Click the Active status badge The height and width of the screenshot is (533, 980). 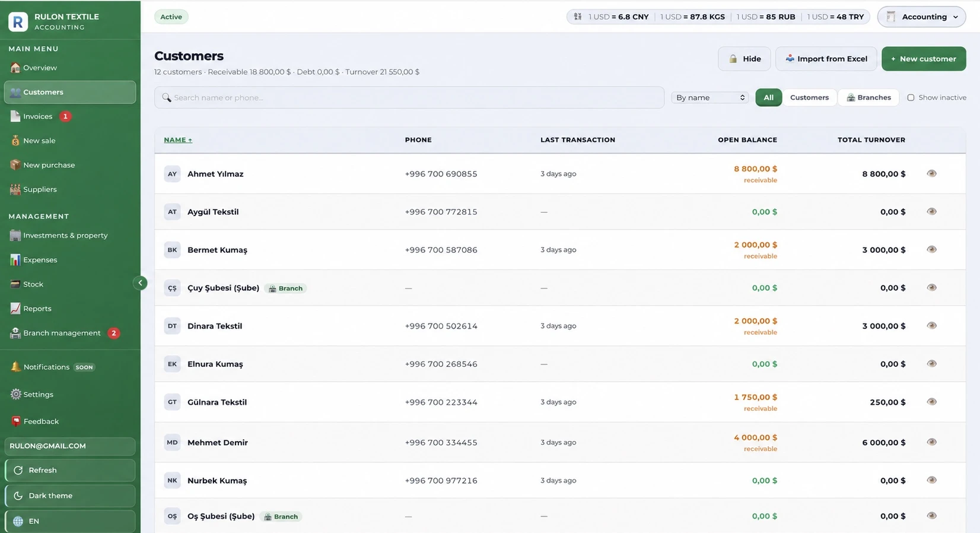click(x=171, y=17)
